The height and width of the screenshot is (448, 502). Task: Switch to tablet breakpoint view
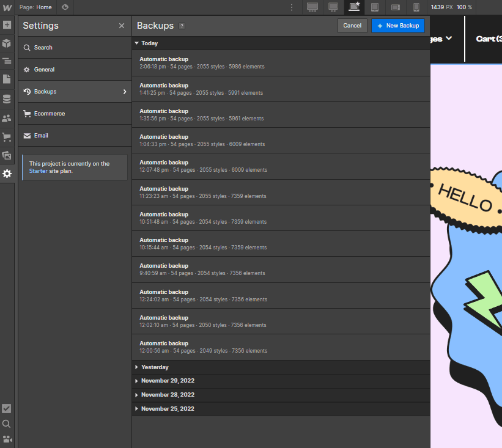click(374, 7)
